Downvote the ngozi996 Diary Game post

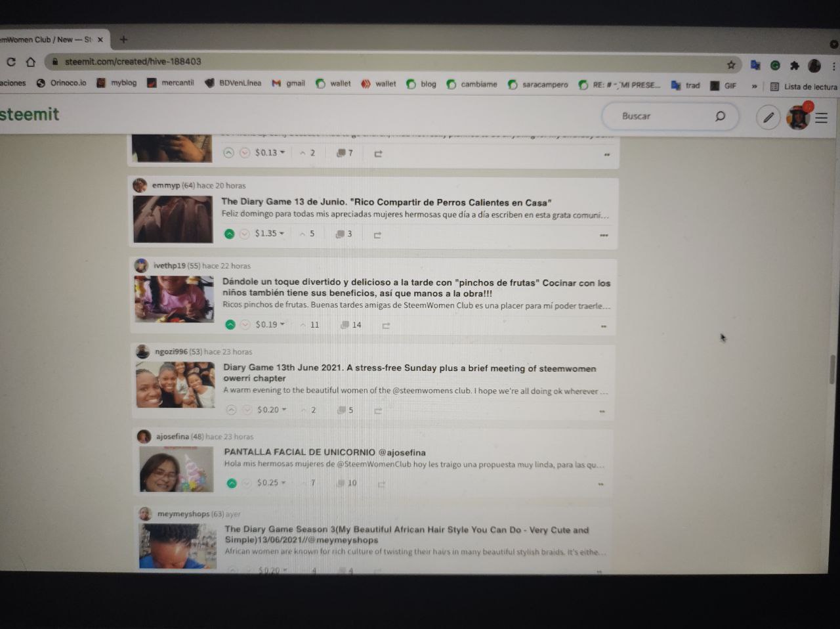tap(247, 410)
